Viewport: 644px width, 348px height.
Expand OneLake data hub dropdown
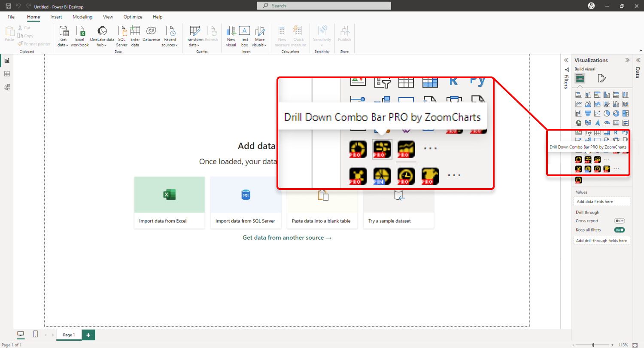point(102,36)
